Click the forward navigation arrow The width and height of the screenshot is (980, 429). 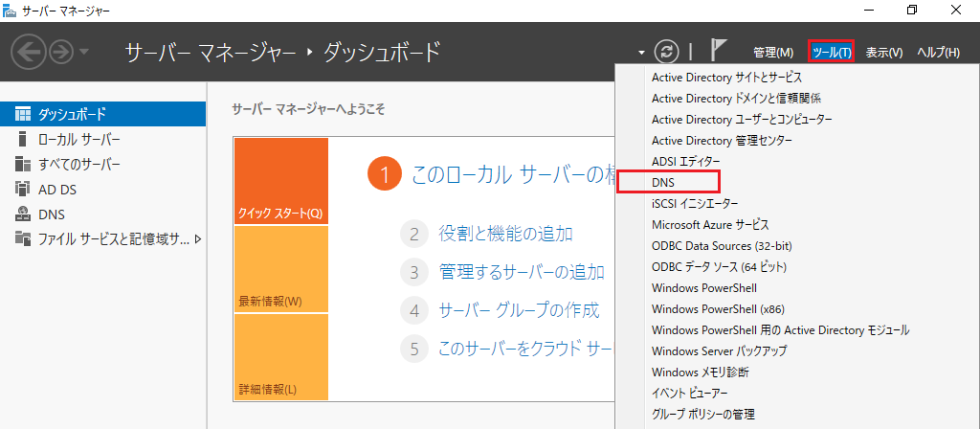tap(60, 53)
